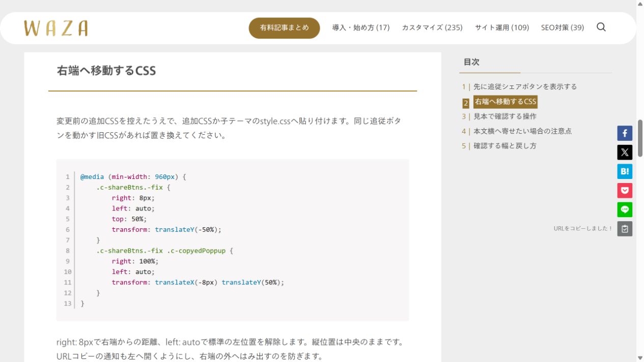
Task: Open SEO対策 (39) menu
Action: pos(563,28)
